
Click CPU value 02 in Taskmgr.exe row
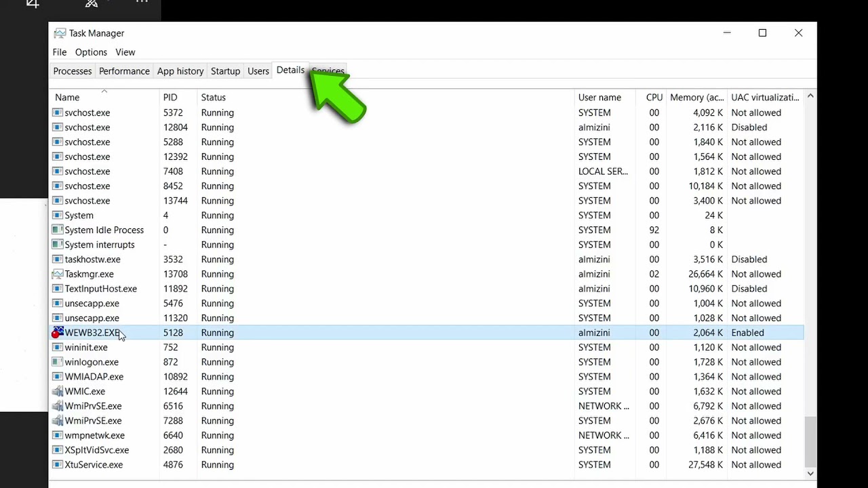(x=654, y=274)
